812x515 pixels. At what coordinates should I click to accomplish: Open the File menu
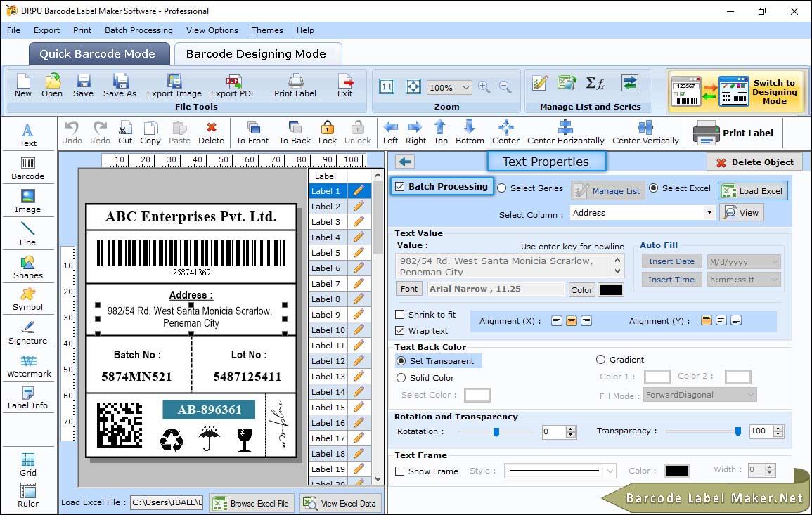(x=13, y=30)
